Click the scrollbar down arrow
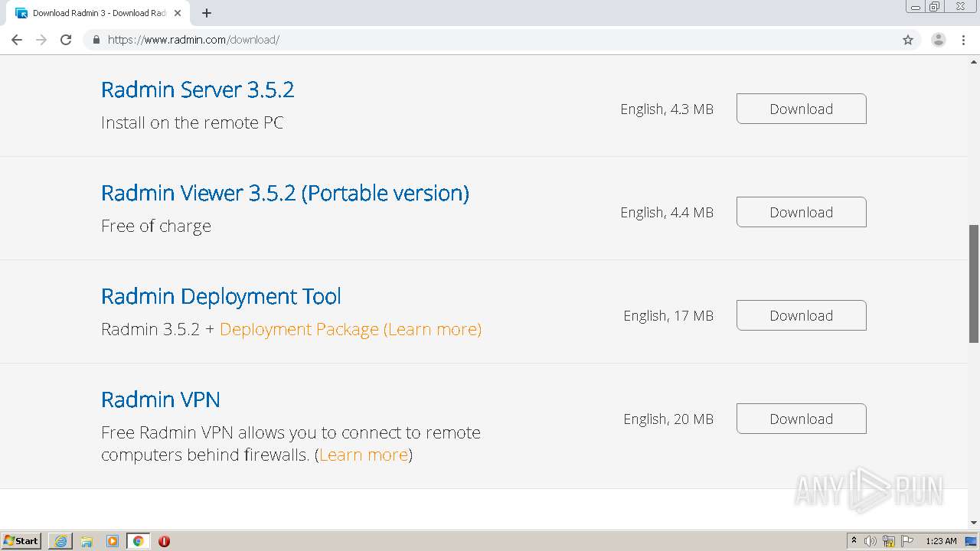Image resolution: width=980 pixels, height=551 pixels. click(974, 523)
